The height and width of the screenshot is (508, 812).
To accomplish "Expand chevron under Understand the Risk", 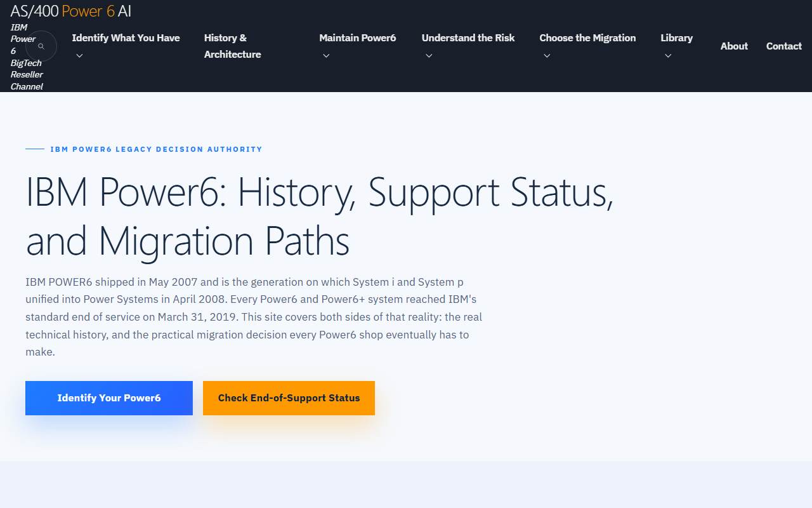I will [x=429, y=56].
